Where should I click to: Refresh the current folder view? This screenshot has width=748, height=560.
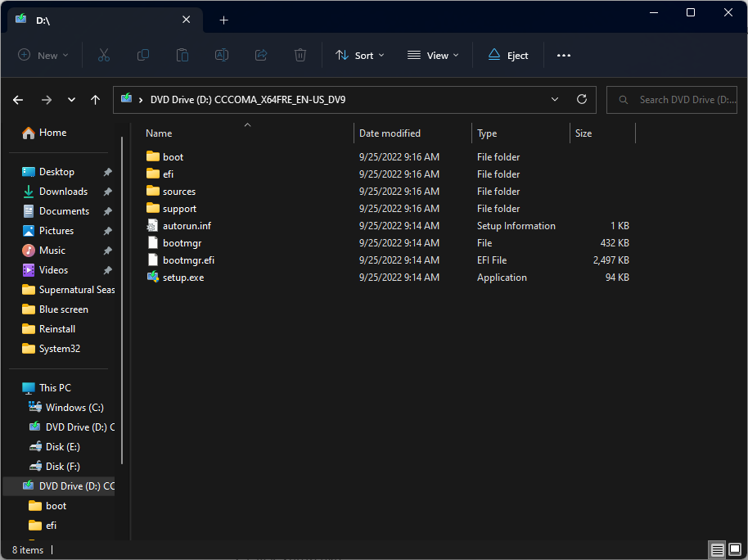coord(582,99)
